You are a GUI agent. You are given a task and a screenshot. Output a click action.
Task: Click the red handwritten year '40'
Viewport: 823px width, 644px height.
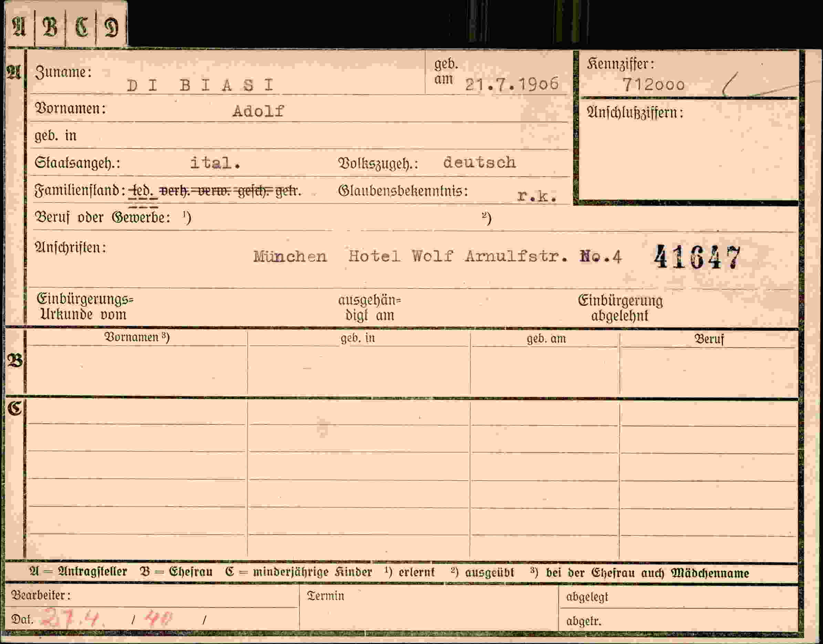coord(158,619)
